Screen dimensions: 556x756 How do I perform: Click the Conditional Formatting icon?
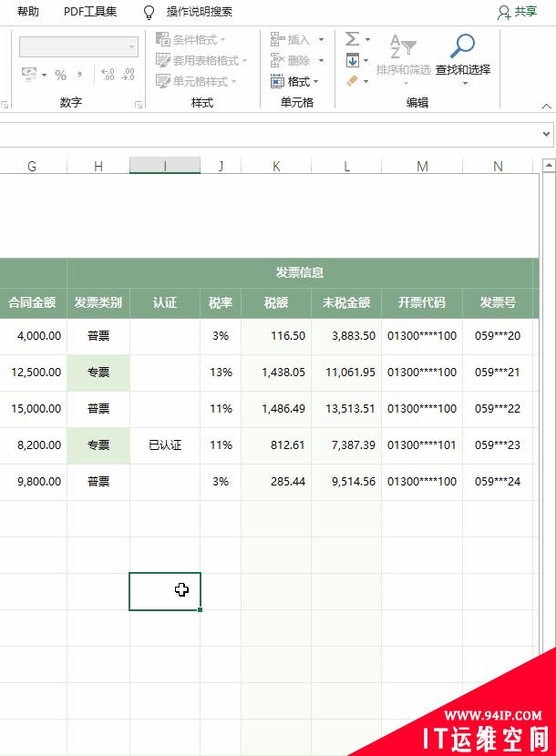coord(162,39)
